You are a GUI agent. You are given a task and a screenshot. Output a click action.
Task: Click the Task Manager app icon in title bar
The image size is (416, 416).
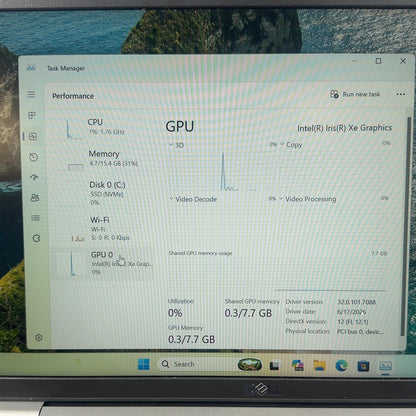31,68
